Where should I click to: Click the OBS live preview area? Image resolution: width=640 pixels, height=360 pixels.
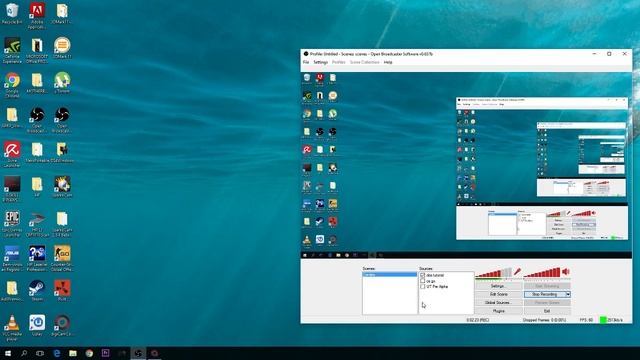466,165
